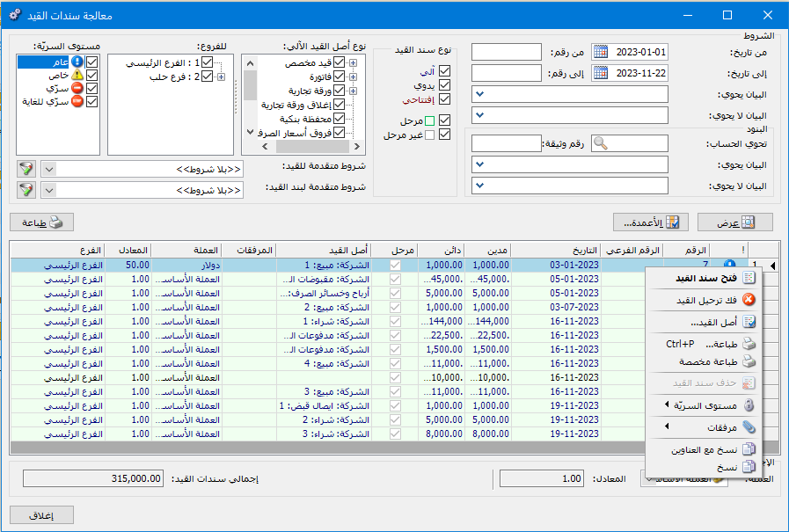Open the first 'البيان يحوي' dropdown under الشروط

click(x=479, y=94)
